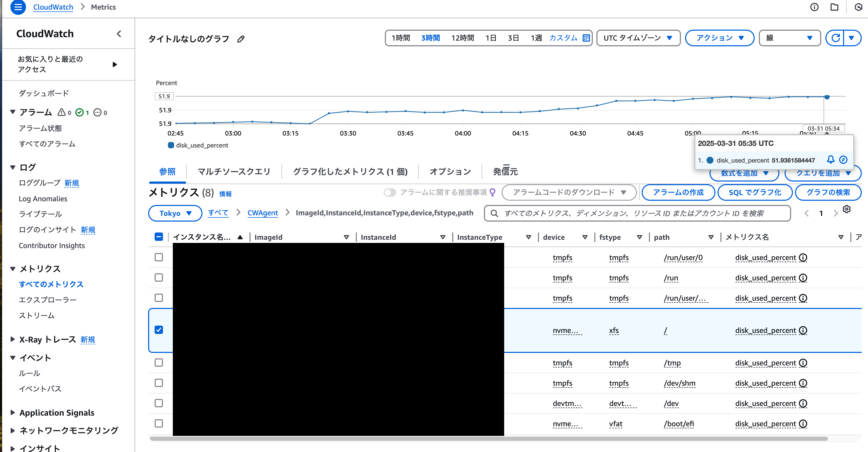Check the /tmp metric row
868x452 pixels.
click(x=159, y=363)
